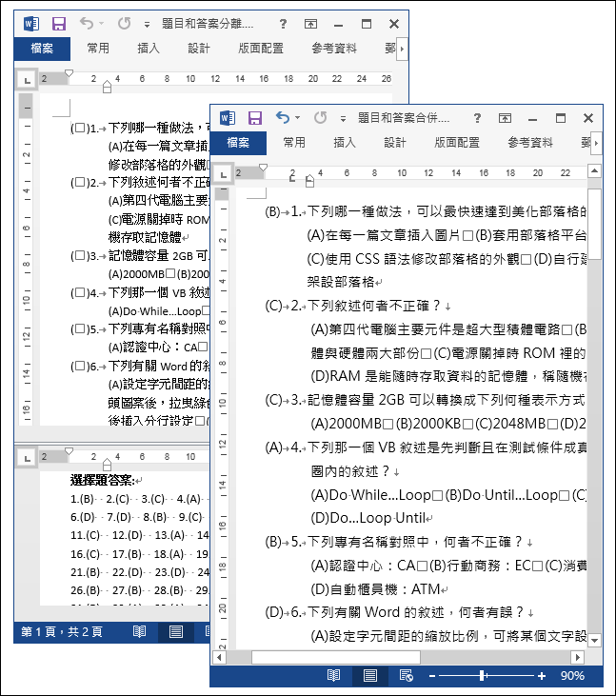This screenshot has height=696, width=616.
Task: Click tab selector L box, back window top
Action: click(x=27, y=80)
